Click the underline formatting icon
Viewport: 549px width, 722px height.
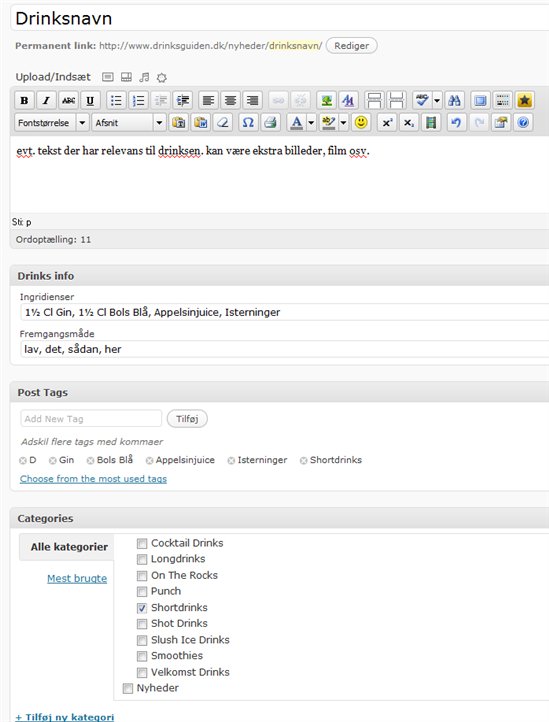(x=90, y=100)
